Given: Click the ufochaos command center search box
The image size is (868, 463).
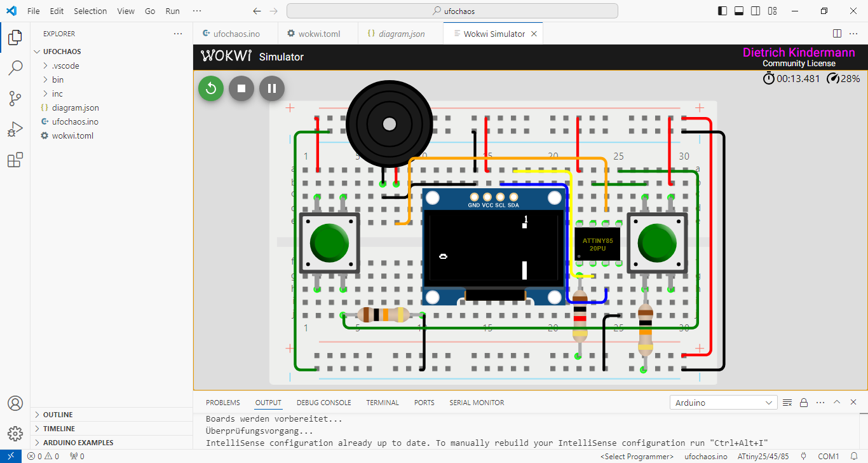Looking at the screenshot, I should pos(452,11).
